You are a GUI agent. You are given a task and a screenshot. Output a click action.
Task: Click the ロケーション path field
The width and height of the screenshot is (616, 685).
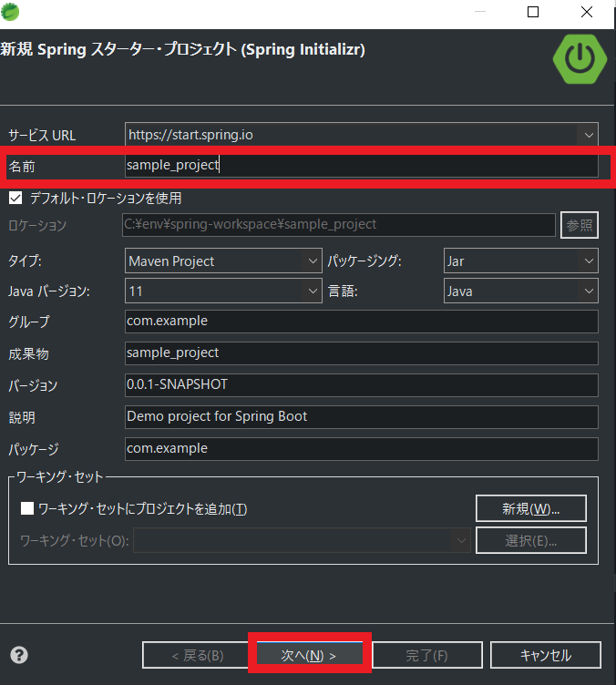point(339,225)
